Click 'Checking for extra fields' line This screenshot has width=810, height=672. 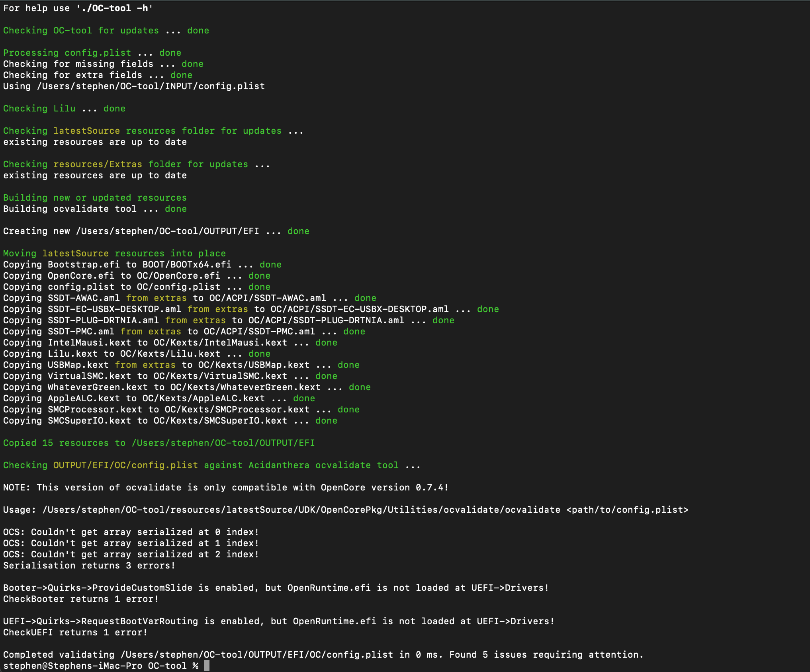coord(98,75)
